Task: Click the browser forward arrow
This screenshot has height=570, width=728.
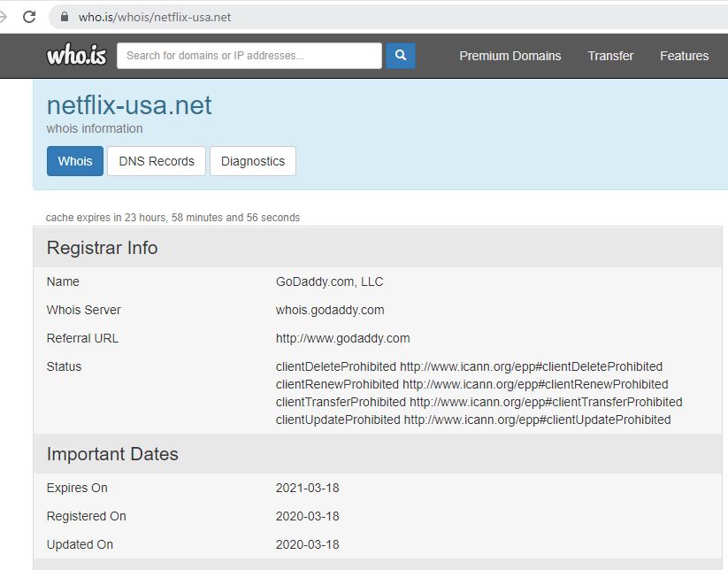Action: click(x=3, y=17)
